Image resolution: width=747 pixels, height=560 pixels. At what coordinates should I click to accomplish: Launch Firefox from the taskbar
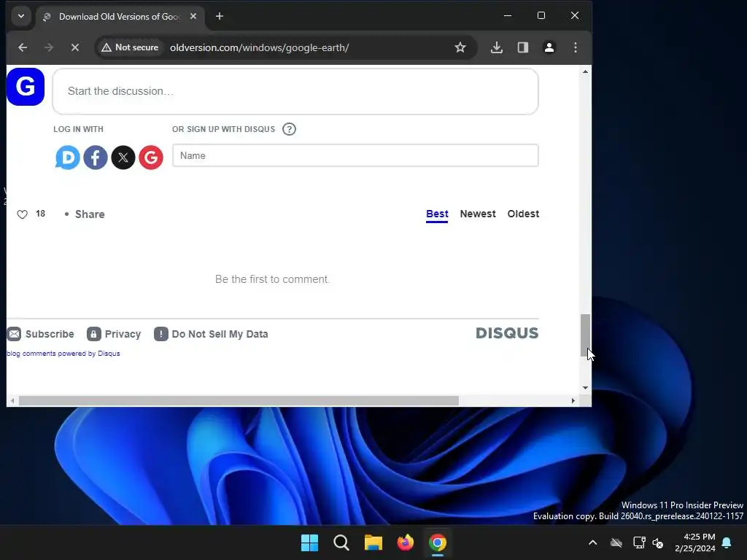click(406, 542)
